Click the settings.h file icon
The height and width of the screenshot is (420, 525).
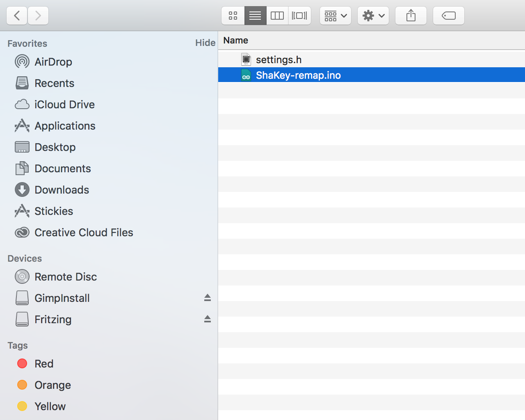point(246,59)
